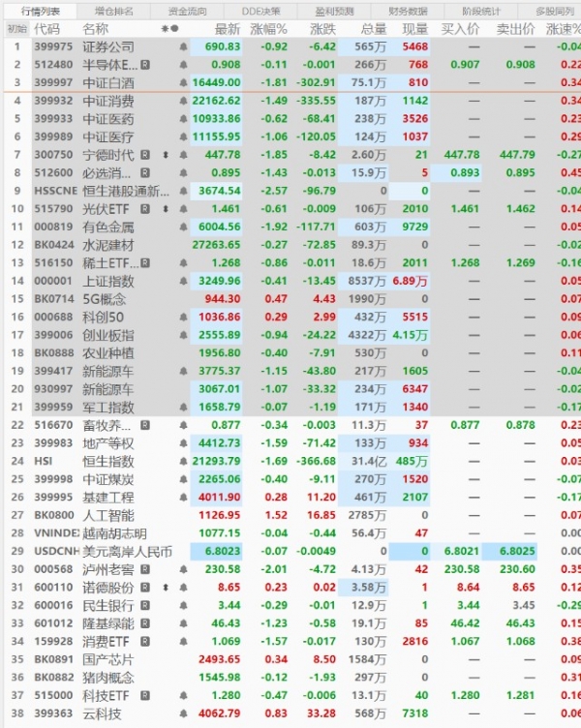Switch to the 资金流向 tab
This screenshot has height=728, width=581.
pos(187,11)
